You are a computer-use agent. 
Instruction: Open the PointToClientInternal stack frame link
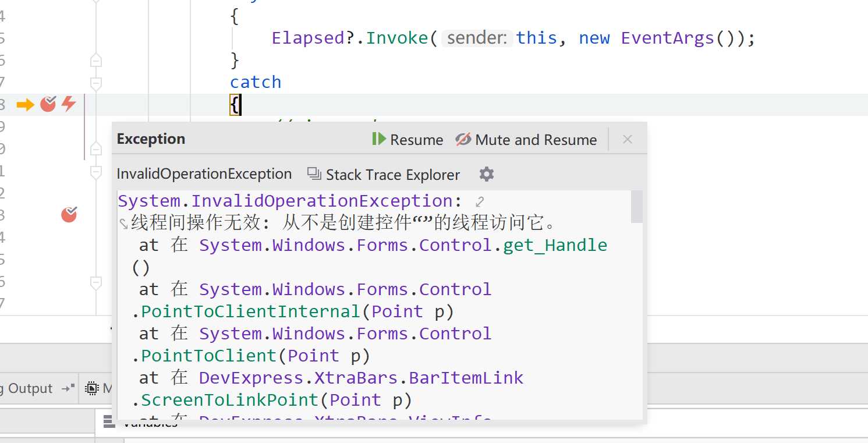(x=251, y=311)
